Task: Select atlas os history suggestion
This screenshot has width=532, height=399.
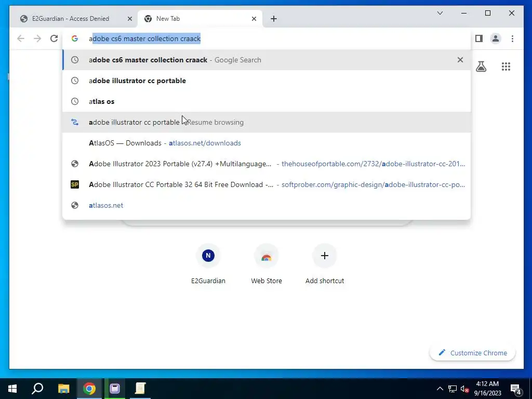Action: pos(267,101)
